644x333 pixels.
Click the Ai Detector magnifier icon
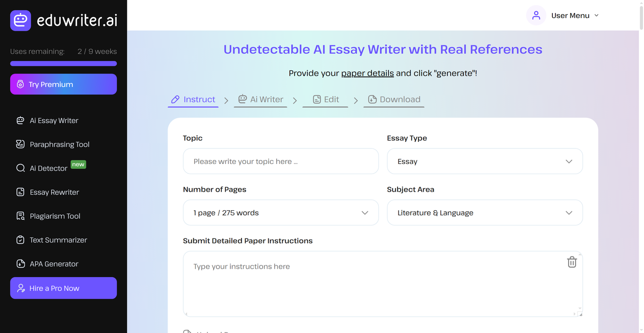coord(21,168)
